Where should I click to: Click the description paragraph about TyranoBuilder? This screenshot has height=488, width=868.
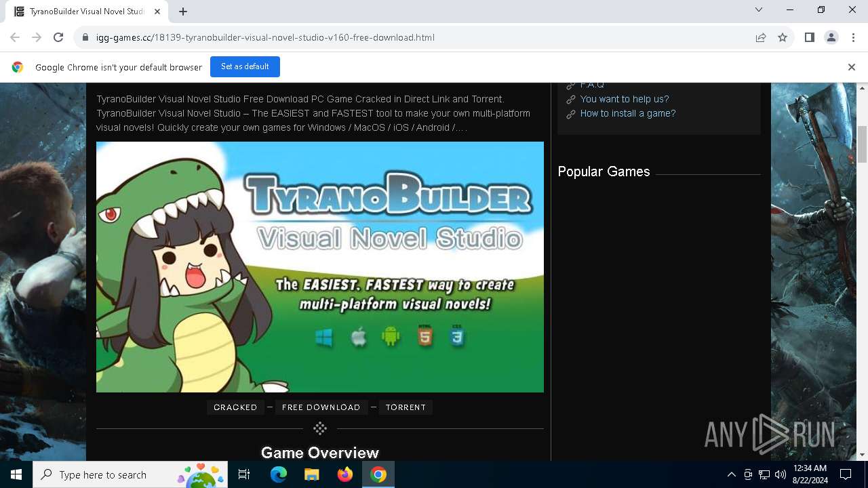(313, 113)
